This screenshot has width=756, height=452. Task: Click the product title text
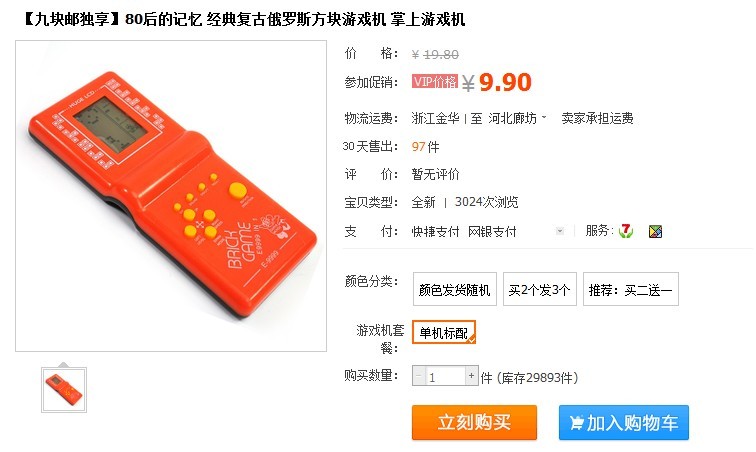tap(243, 19)
